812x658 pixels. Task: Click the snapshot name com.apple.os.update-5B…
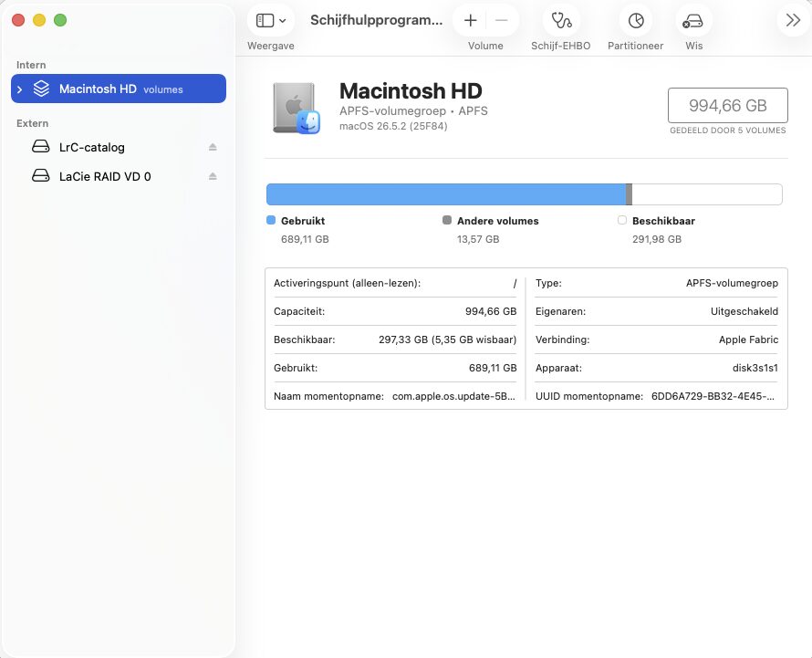pyautogui.click(x=453, y=396)
